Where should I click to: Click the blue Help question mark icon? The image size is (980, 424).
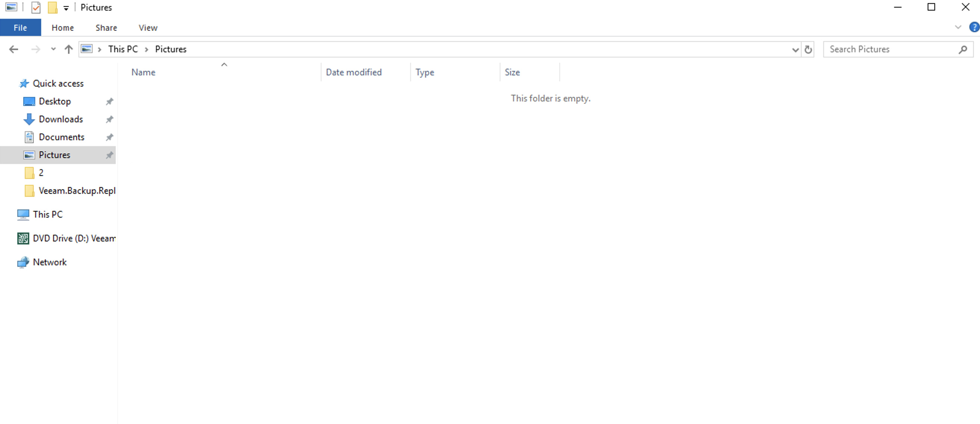974,27
